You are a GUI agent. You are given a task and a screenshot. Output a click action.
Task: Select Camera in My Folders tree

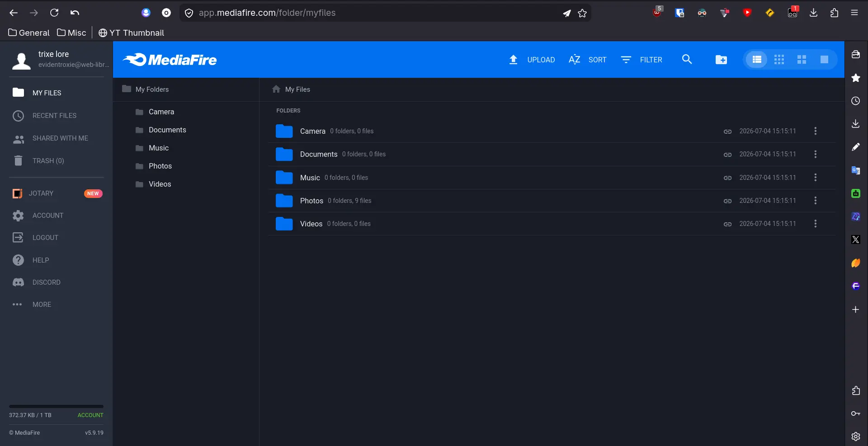click(x=161, y=112)
